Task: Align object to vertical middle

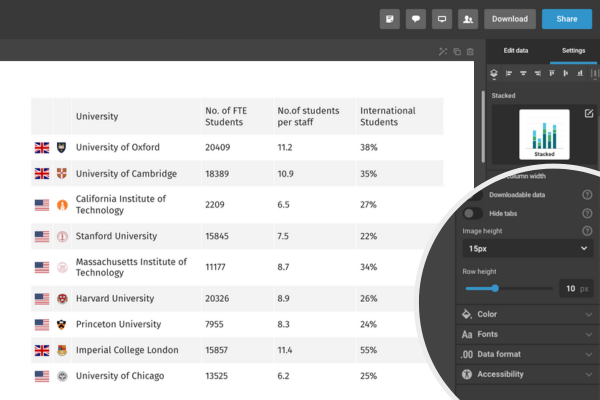Action: [x=566, y=73]
